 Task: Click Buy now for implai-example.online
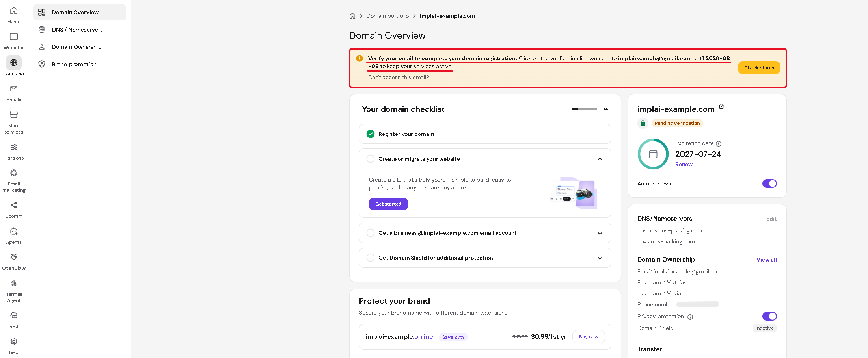click(589, 337)
